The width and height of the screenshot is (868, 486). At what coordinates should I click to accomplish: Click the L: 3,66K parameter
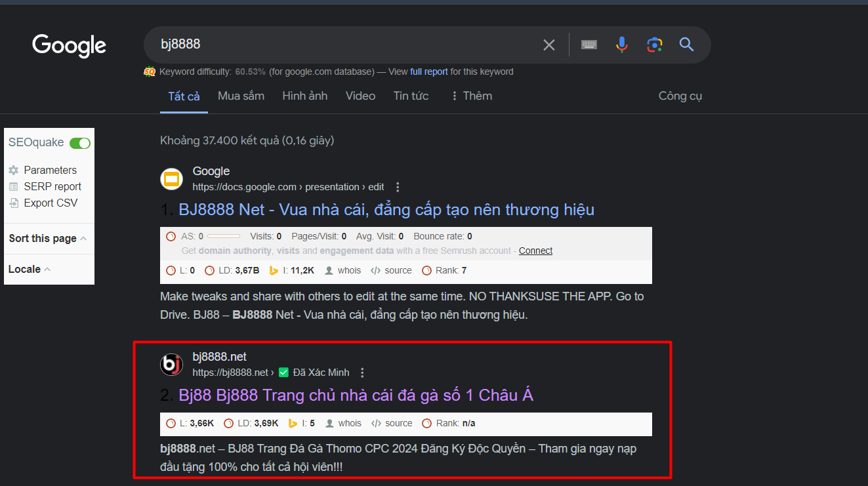pos(190,423)
